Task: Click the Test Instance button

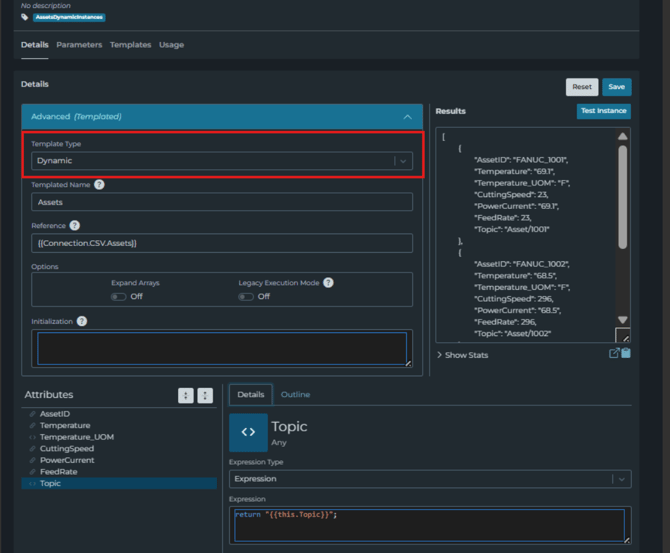Action: 604,111
